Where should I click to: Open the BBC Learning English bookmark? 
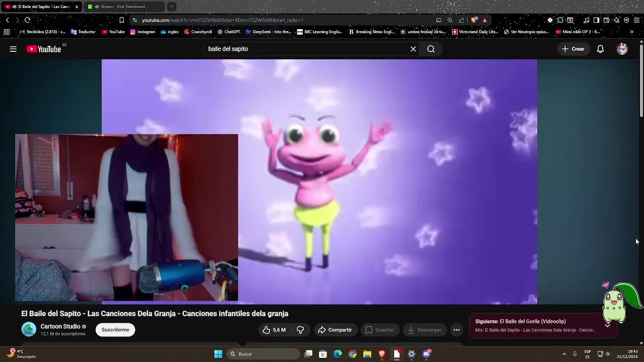[x=319, y=32]
